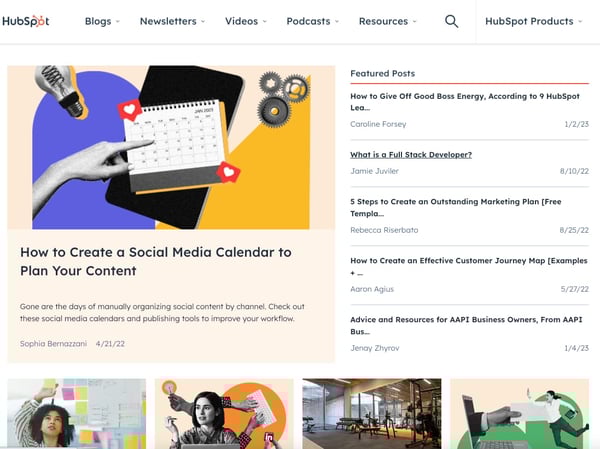Open the laptop hand illustration thumbnail
Viewport: 600px width, 449px height.
click(x=519, y=413)
